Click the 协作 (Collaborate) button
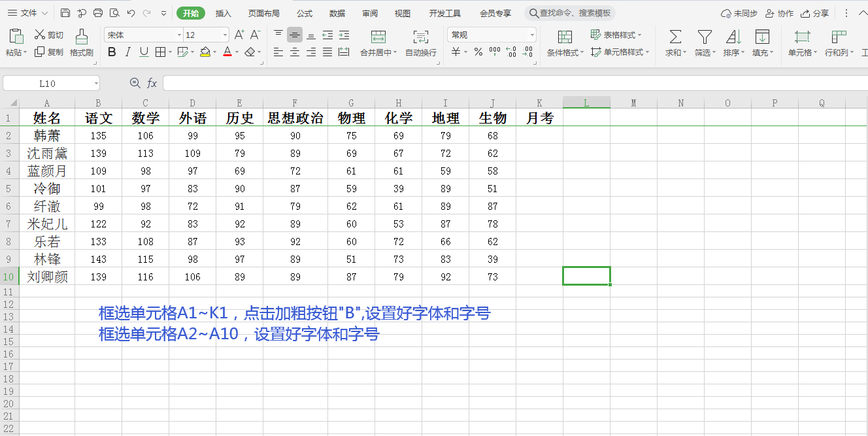This screenshot has width=868, height=436. coord(779,13)
